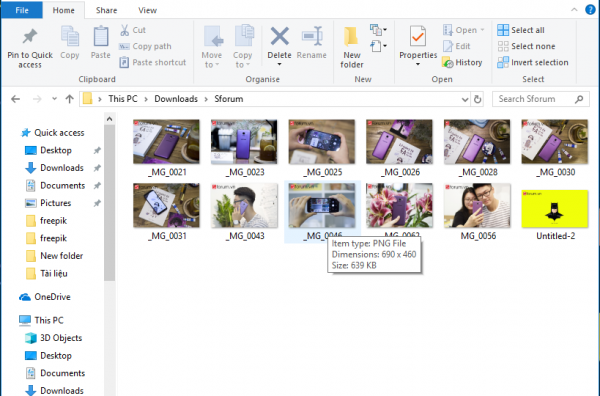Open recent locations dropdown arrow

pyautogui.click(x=54, y=99)
